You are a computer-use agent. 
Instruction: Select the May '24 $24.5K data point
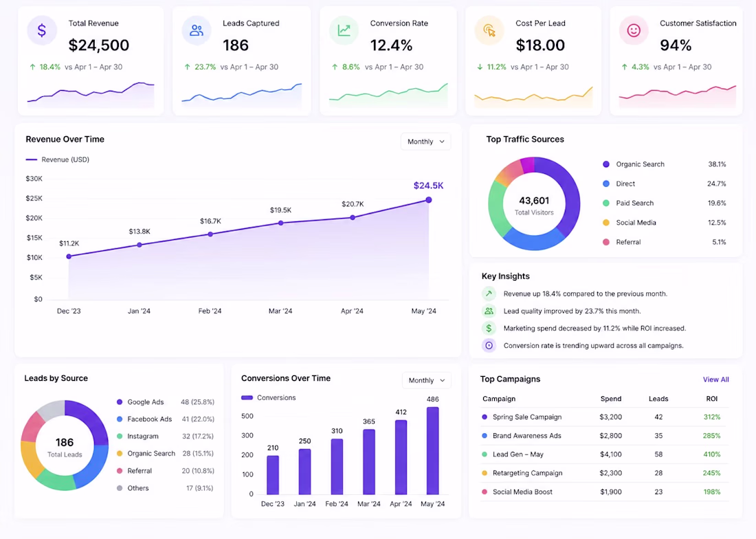pos(429,200)
